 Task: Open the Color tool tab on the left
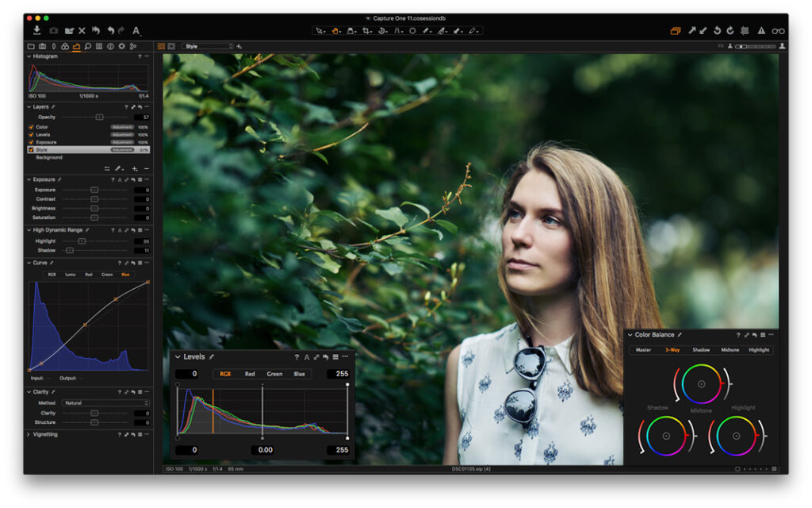pos(65,46)
